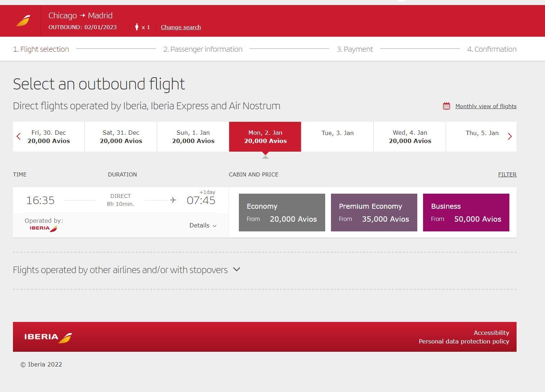The height and width of the screenshot is (392, 545).
Task: Select the Sat, 31. Dec date tab
Action: click(121, 137)
